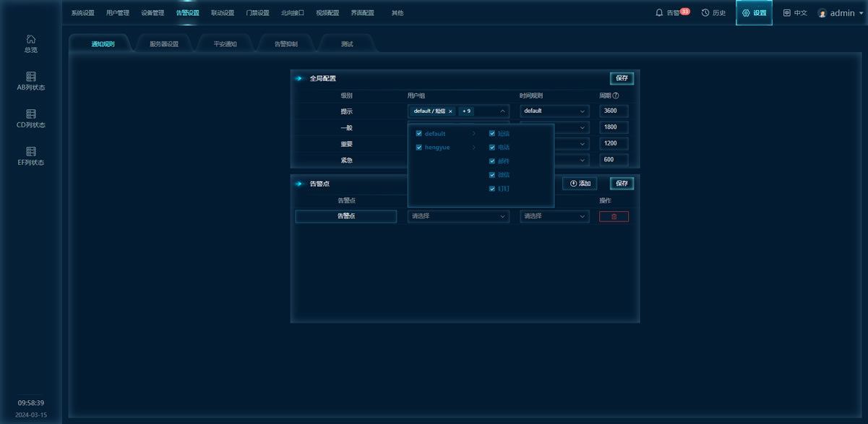
Task: Click the 3600 period input field
Action: click(x=614, y=111)
